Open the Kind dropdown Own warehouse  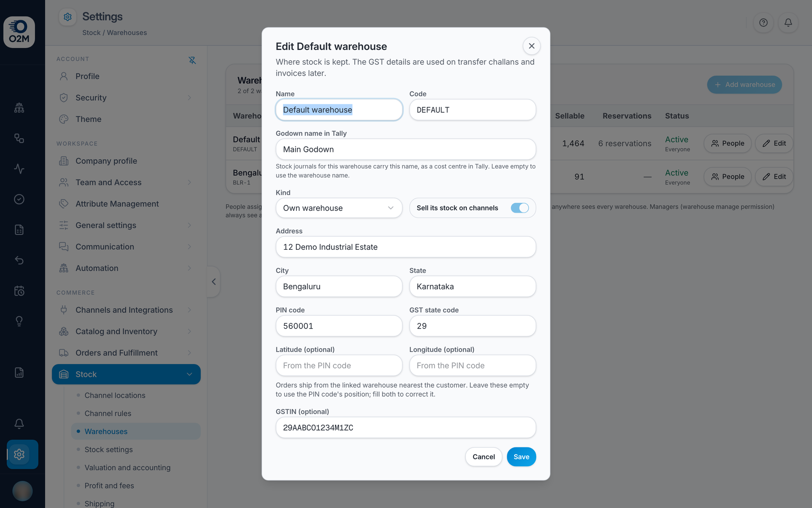339,208
